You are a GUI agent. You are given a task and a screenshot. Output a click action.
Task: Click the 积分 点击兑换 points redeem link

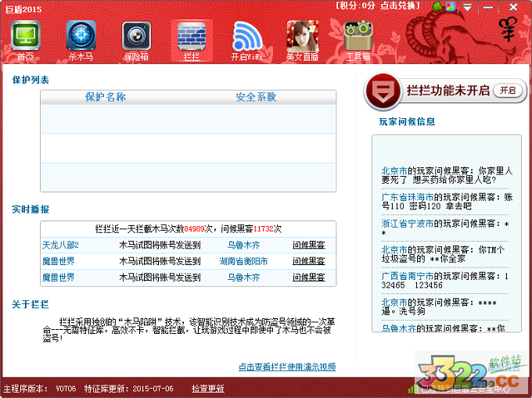click(x=376, y=5)
